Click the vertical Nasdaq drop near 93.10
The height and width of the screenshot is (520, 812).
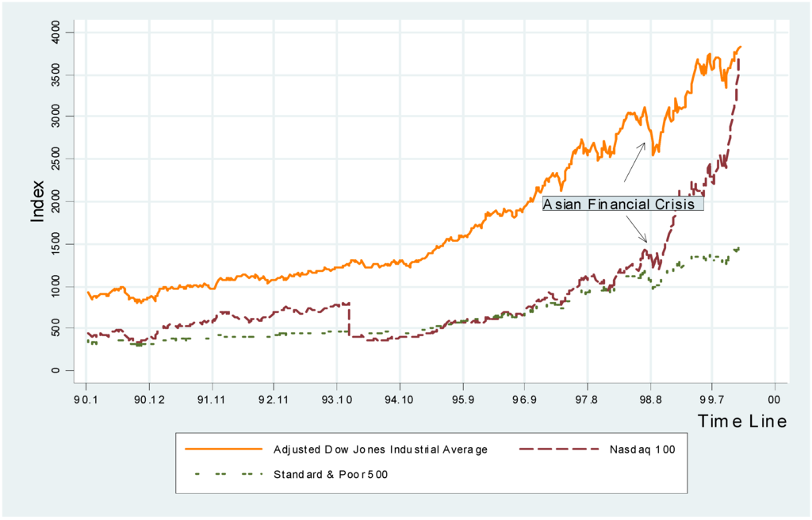click(x=350, y=319)
